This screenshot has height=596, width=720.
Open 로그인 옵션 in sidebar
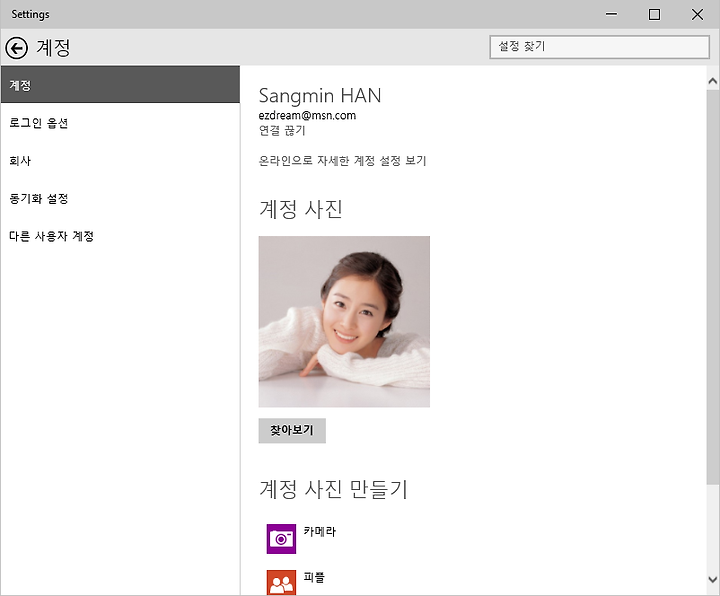[120, 123]
